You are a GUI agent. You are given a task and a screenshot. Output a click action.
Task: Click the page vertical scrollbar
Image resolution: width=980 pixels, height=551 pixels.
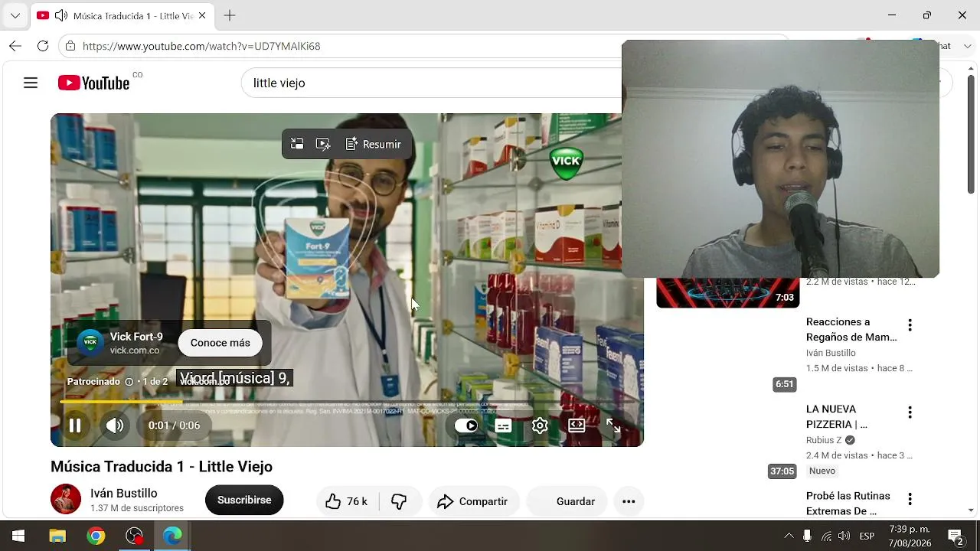coord(971,134)
